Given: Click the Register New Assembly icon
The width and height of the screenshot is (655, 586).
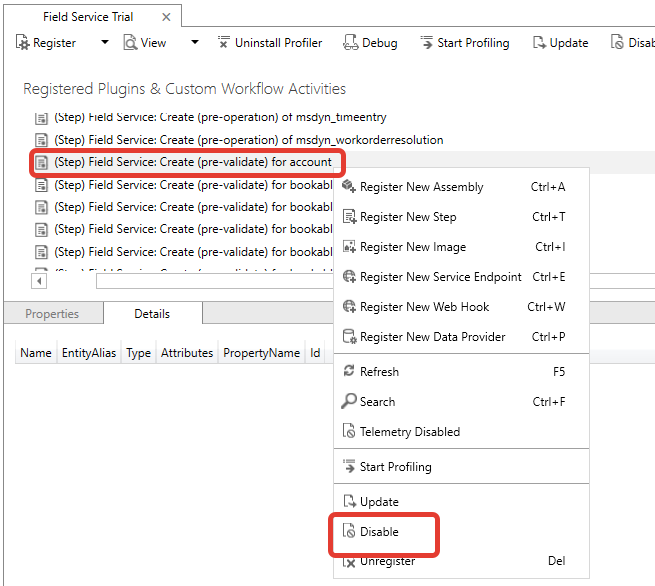Looking at the screenshot, I should coord(349,186).
